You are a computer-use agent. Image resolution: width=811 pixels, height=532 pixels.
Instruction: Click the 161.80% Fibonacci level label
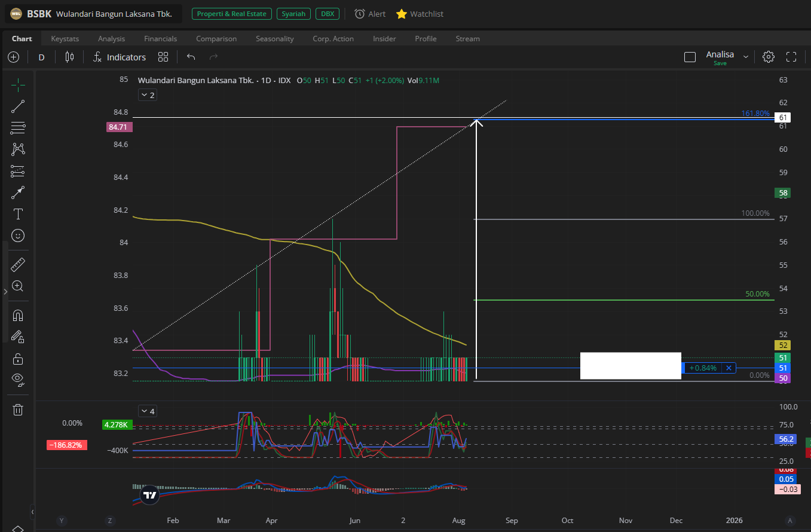pyautogui.click(x=756, y=113)
